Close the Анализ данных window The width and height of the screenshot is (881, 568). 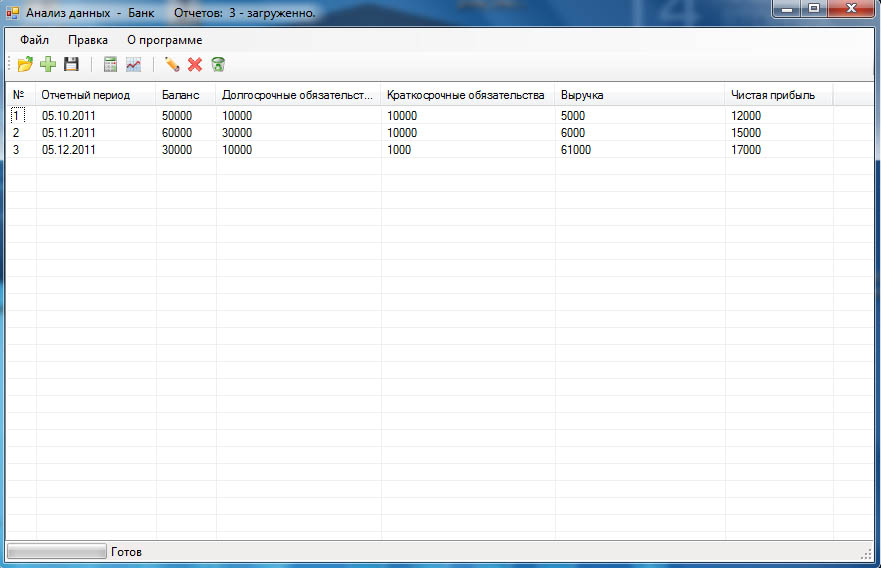click(851, 8)
